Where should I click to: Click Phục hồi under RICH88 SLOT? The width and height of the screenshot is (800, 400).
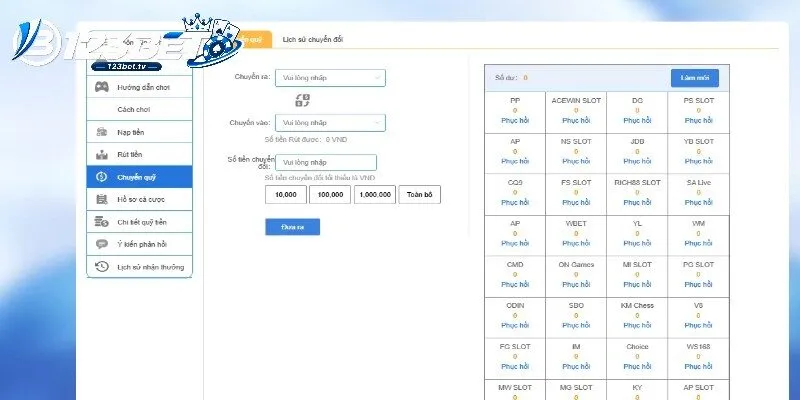(x=637, y=203)
